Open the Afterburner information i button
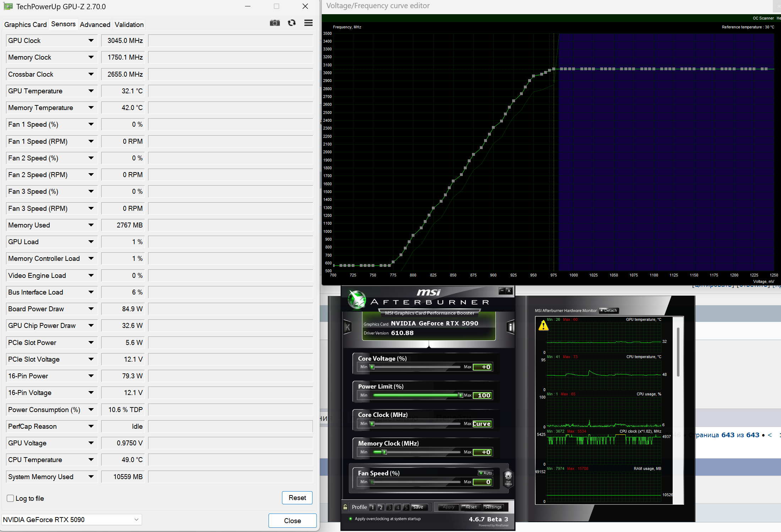Screen dimensions: 781x532 coord(511,327)
